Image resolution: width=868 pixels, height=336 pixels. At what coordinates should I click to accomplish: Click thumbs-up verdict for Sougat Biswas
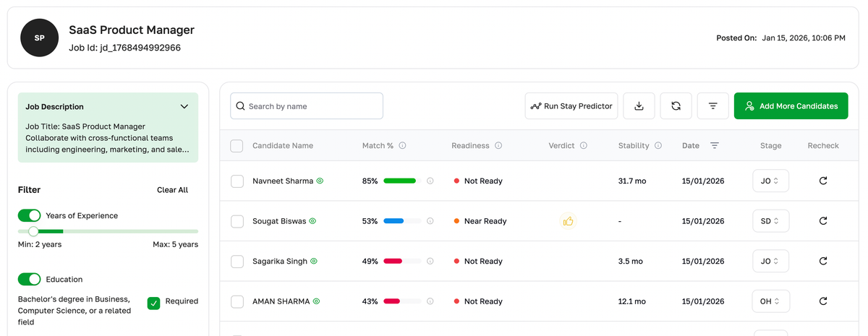568,221
